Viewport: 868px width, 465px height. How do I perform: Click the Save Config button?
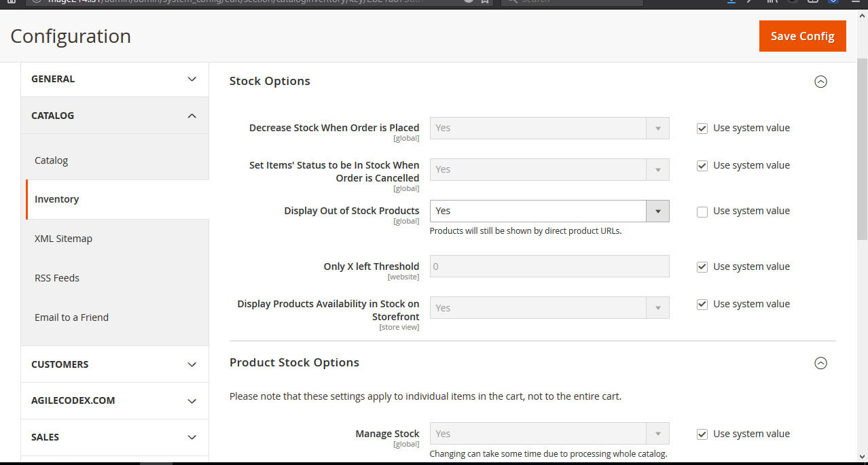click(x=802, y=36)
